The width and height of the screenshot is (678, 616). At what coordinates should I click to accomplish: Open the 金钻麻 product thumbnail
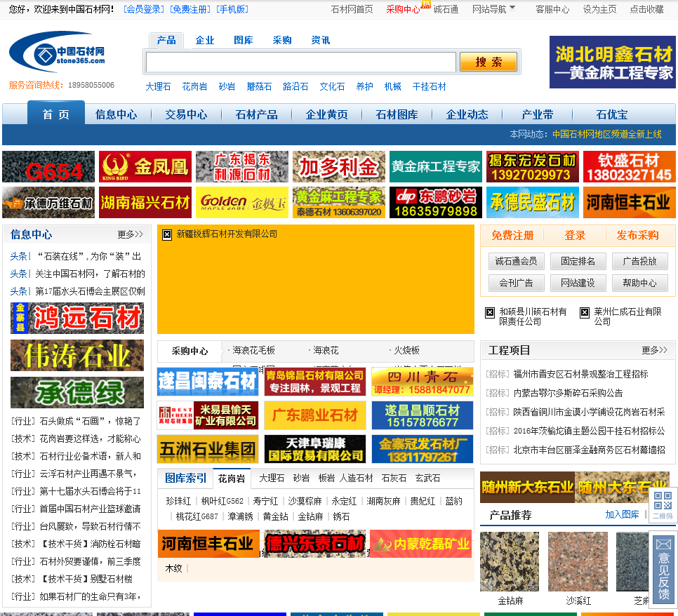[x=510, y=561]
